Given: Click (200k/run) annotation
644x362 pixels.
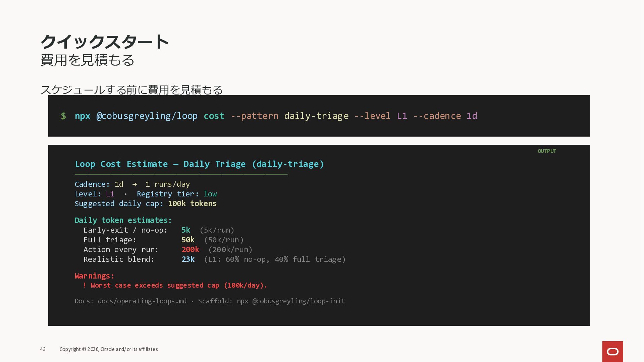Looking at the screenshot, I should point(230,249).
